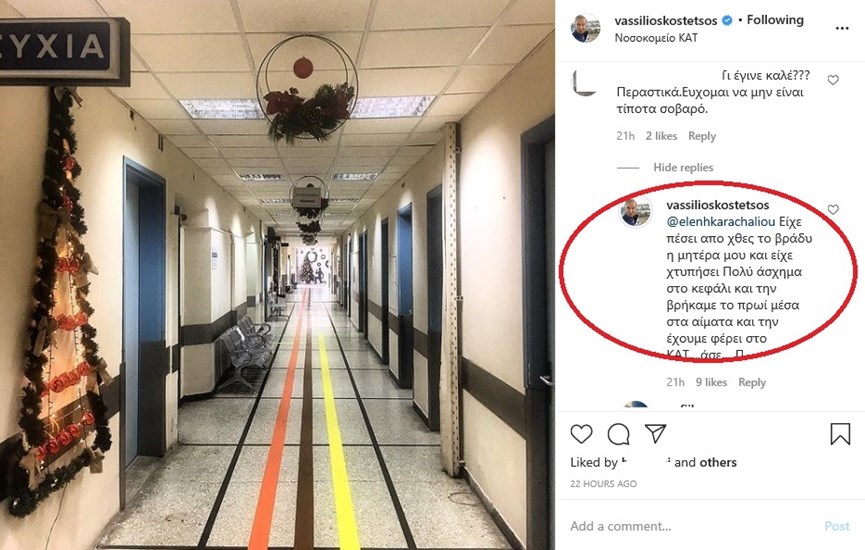View the 2 likes on first comment
Image resolution: width=865 pixels, height=550 pixels.
(x=661, y=136)
